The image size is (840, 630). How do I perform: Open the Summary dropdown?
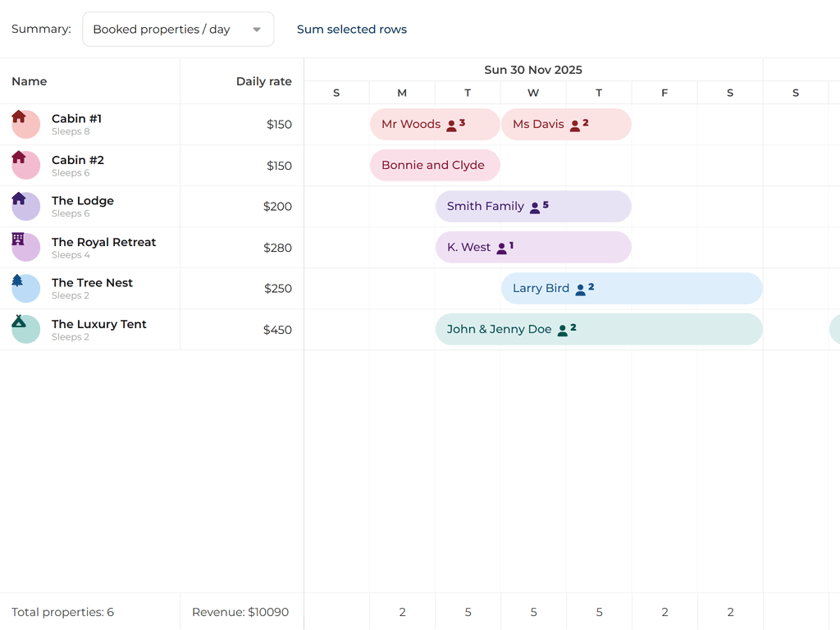click(177, 30)
